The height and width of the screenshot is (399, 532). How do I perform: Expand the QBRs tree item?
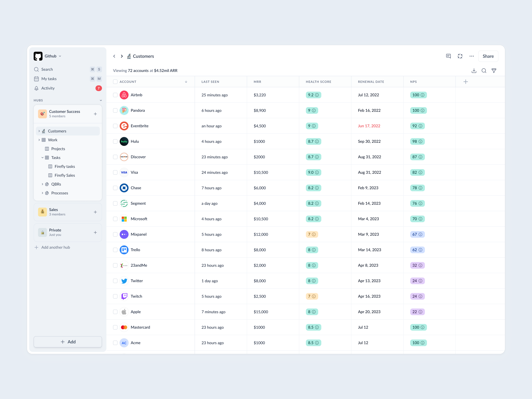tap(42, 184)
